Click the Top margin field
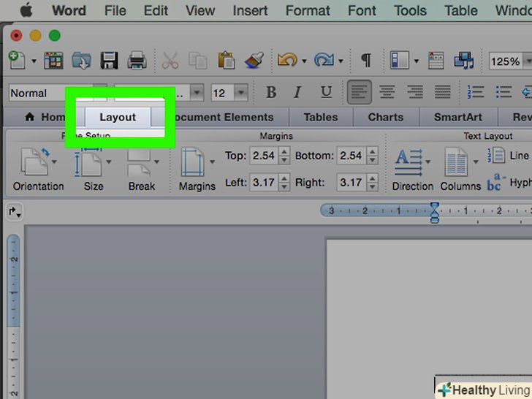 click(264, 156)
